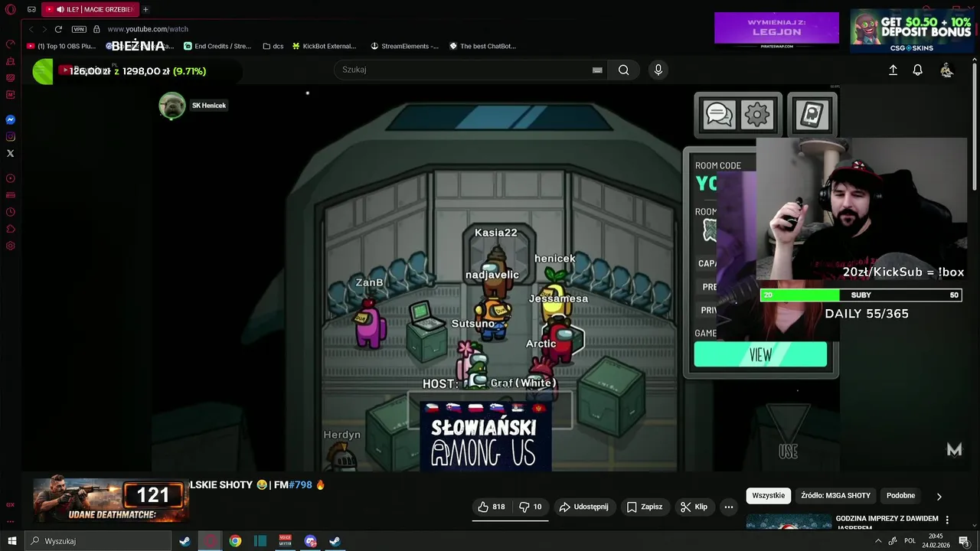
Task: Open X (Twitter) in Opera sidebar
Action: click(x=11, y=153)
